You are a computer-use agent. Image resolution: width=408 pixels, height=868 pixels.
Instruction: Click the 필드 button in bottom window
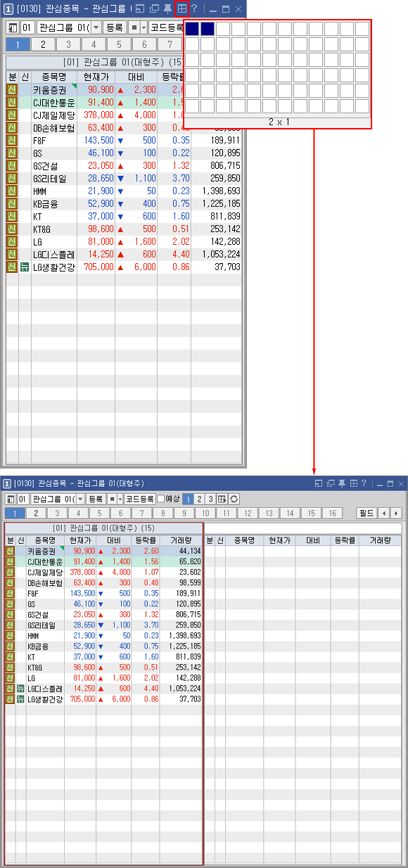pos(366,513)
